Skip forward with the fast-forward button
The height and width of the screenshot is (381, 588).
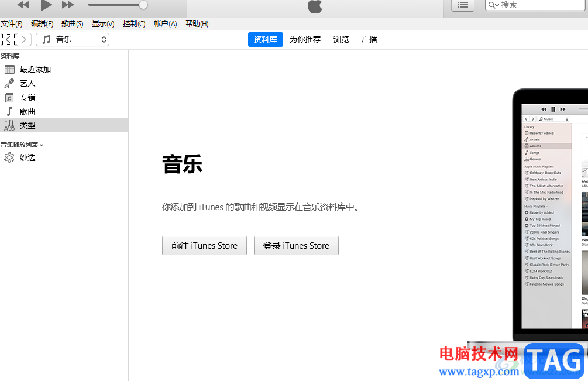pos(68,5)
